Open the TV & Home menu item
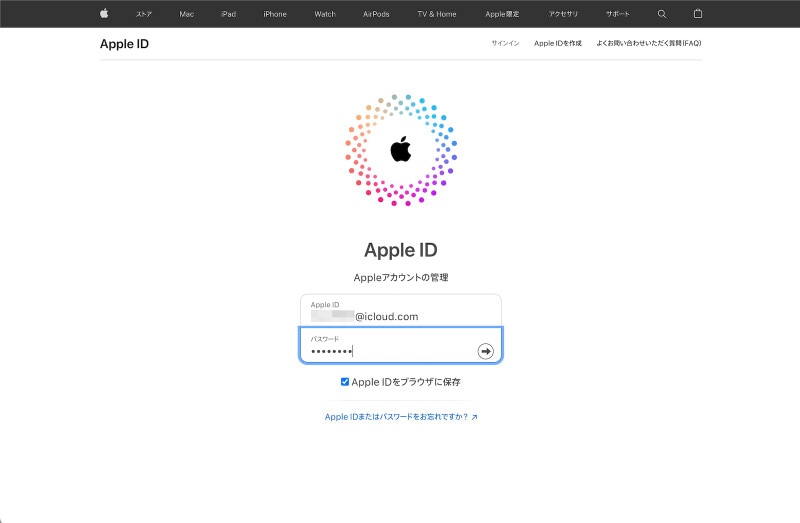800x523 pixels. coord(437,14)
